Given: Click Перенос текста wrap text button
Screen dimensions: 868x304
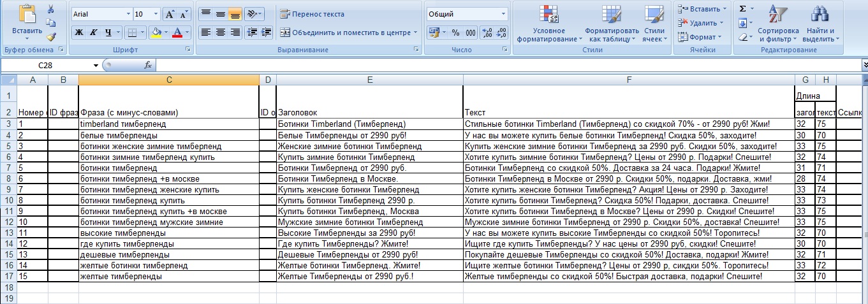Looking at the screenshot, I should tap(313, 14).
